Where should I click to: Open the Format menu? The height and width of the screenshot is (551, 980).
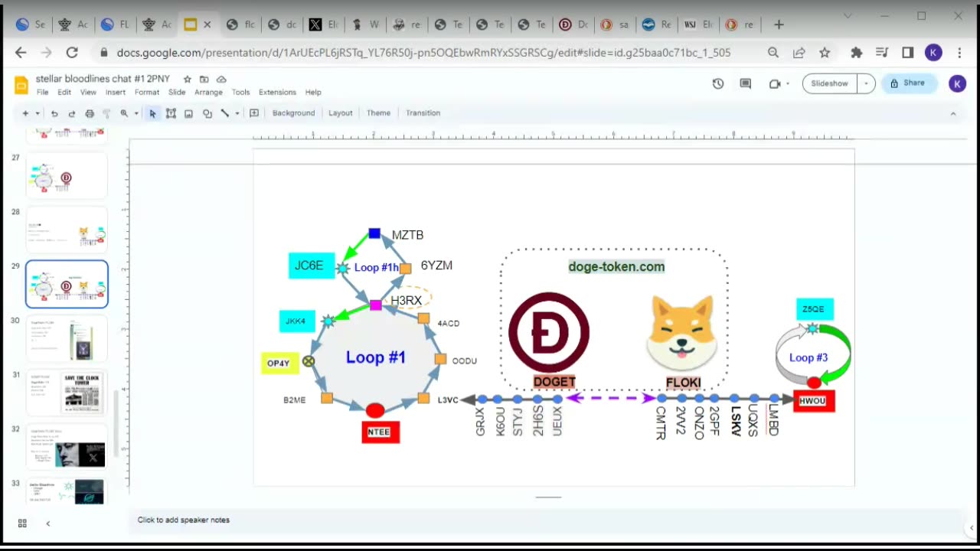point(147,92)
